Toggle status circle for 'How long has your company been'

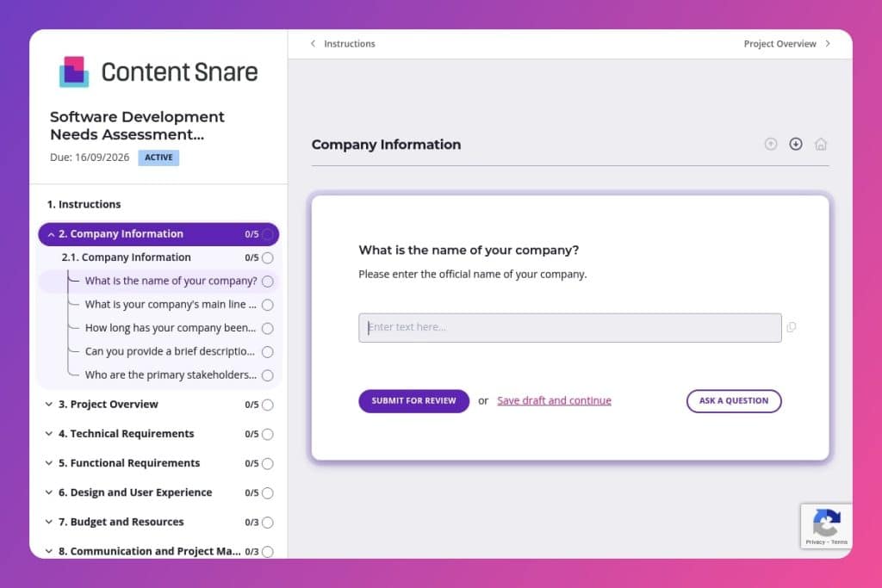coord(268,328)
